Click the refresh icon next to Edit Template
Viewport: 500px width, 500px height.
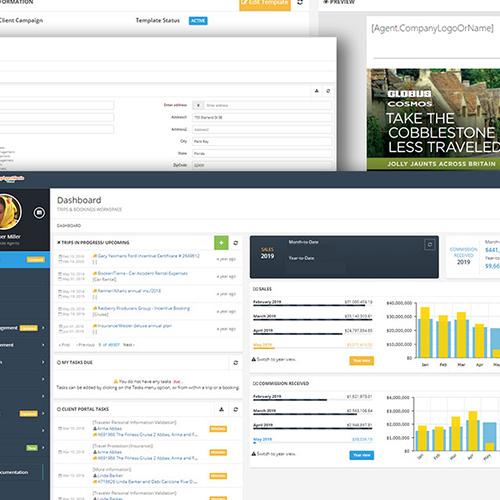click(x=300, y=2)
